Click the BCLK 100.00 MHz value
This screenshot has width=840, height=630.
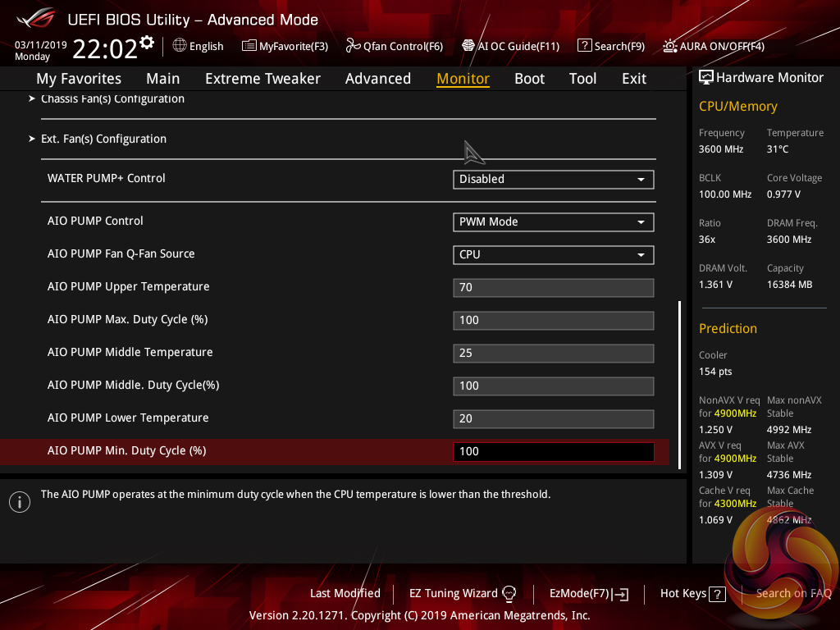(725, 194)
